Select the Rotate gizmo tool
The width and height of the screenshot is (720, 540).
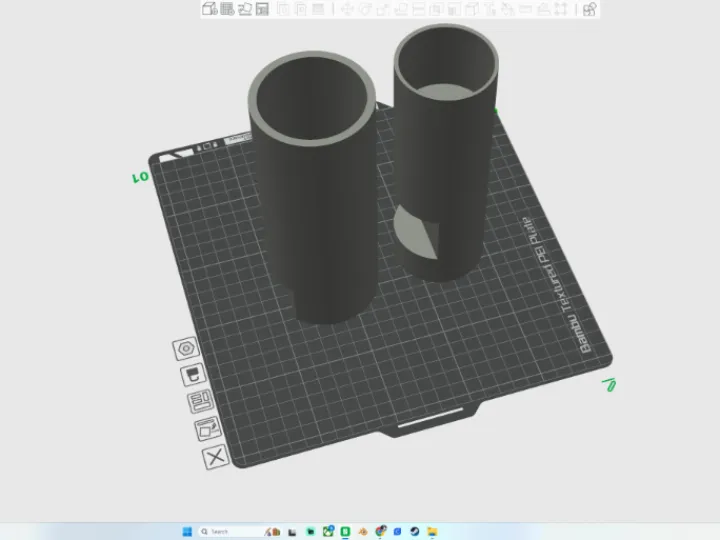(x=365, y=9)
